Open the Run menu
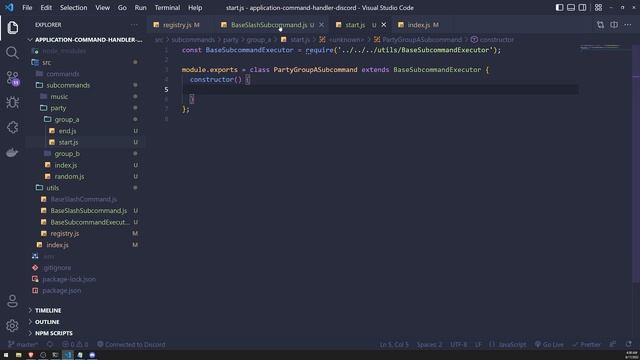This screenshot has width=640, height=360. point(140,8)
